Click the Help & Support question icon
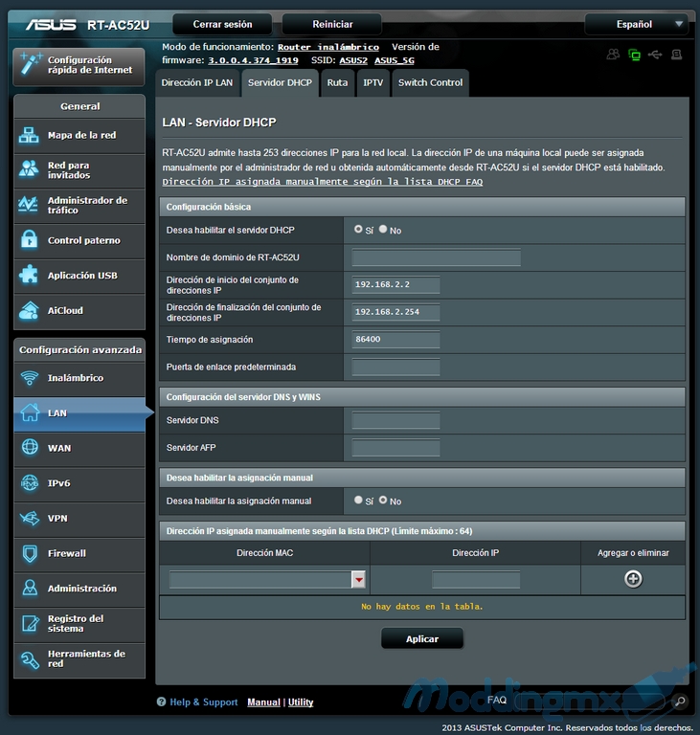This screenshot has width=700, height=735. pos(162,702)
